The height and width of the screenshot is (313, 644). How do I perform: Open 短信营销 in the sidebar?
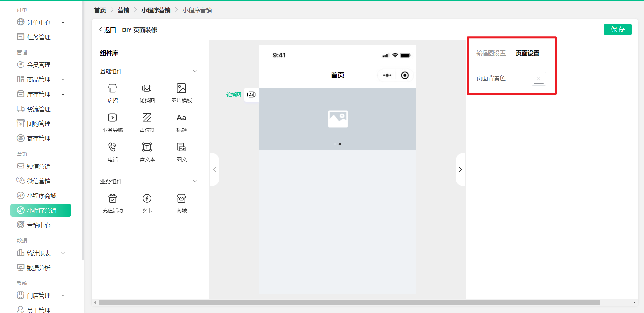(39, 166)
